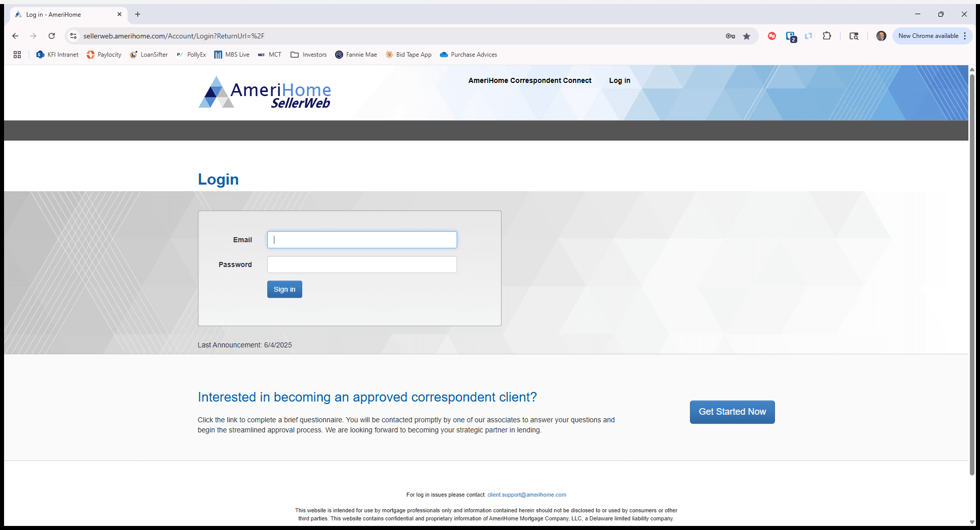Click the grayed-out sync extension icon

tap(808, 36)
